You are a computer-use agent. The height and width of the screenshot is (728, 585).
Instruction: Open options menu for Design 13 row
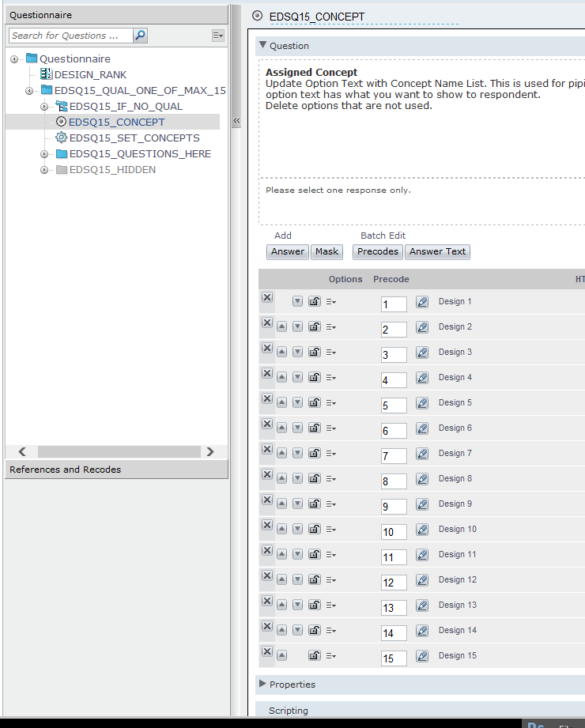331,605
